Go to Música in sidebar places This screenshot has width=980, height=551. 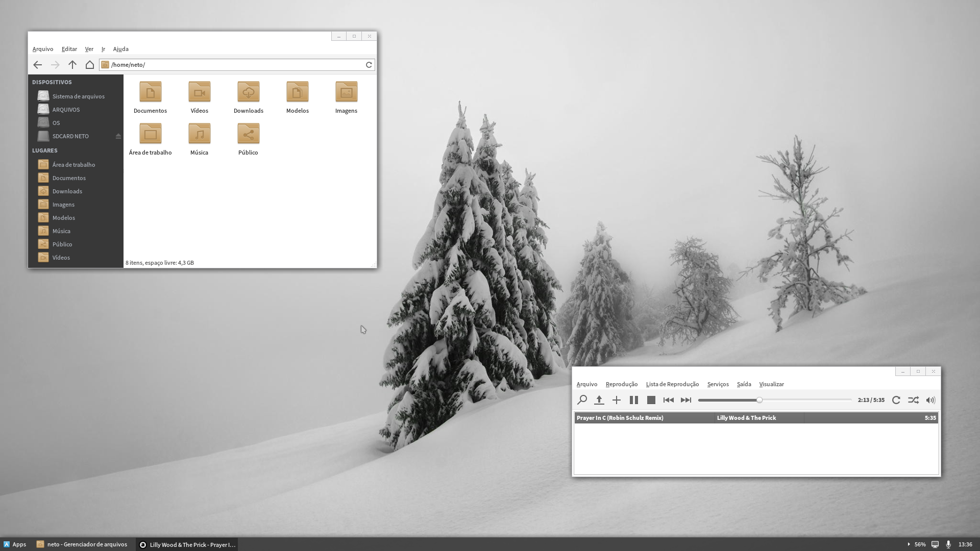76,231
